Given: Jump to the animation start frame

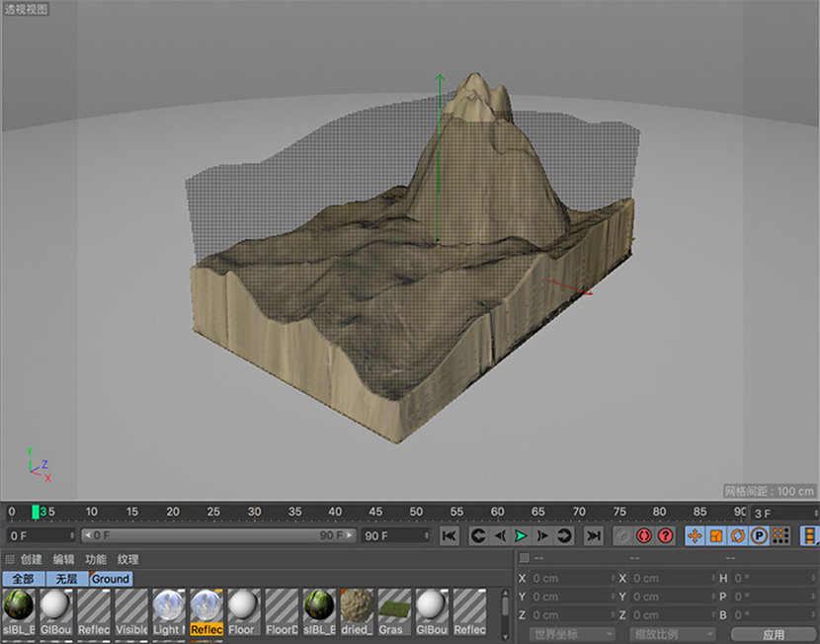Looking at the screenshot, I should 450,535.
